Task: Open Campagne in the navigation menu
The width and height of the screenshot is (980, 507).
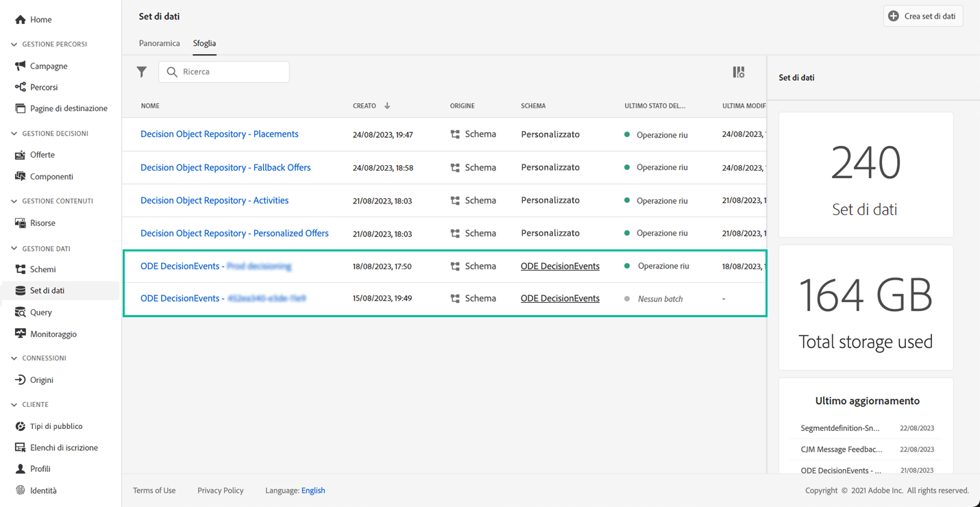Action: pyautogui.click(x=49, y=66)
